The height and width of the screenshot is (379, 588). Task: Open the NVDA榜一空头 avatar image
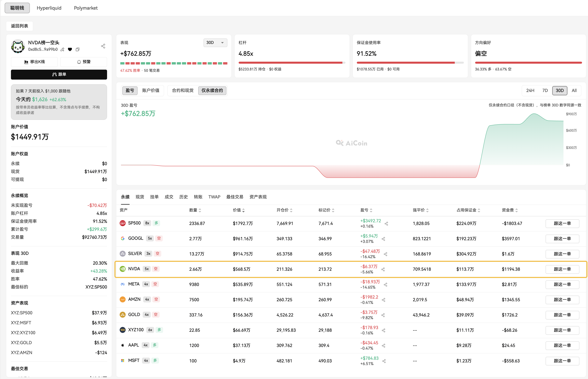click(x=18, y=46)
